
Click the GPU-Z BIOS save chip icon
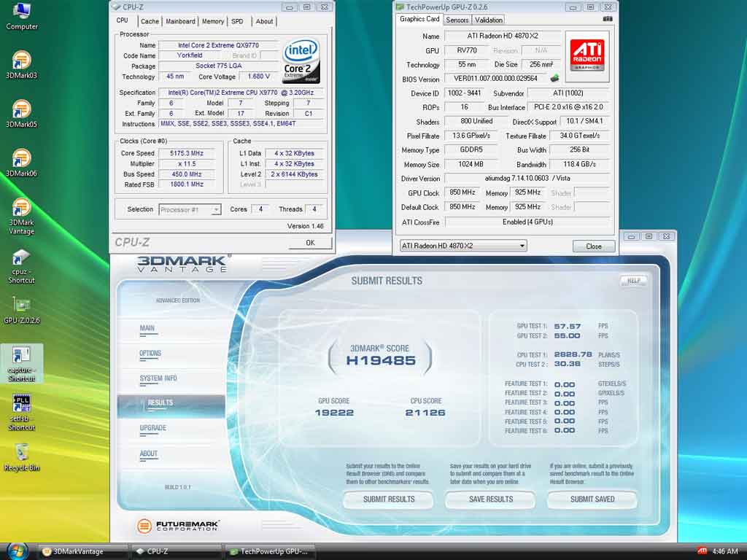click(x=554, y=78)
